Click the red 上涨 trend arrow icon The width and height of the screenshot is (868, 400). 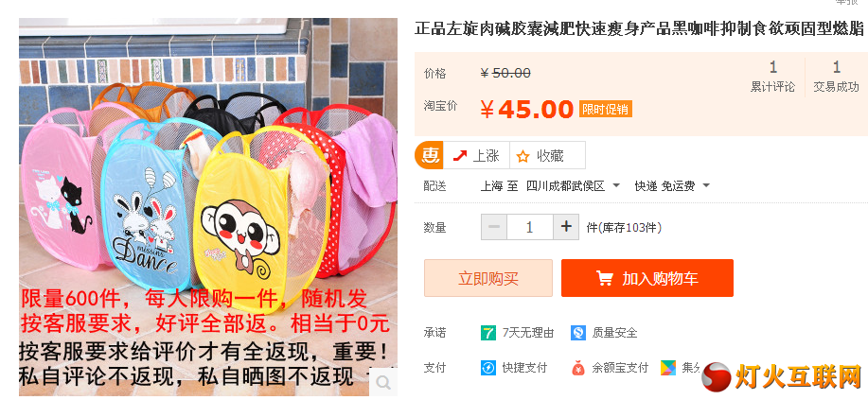click(459, 157)
